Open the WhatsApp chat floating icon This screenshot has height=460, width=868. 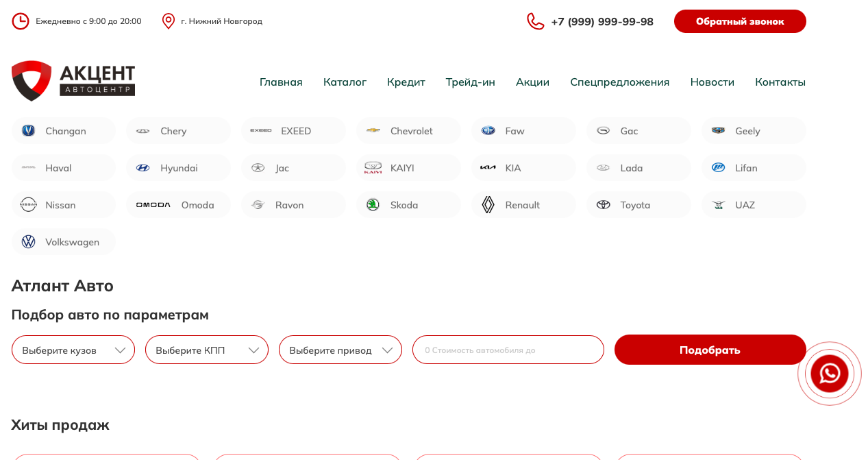click(x=830, y=374)
